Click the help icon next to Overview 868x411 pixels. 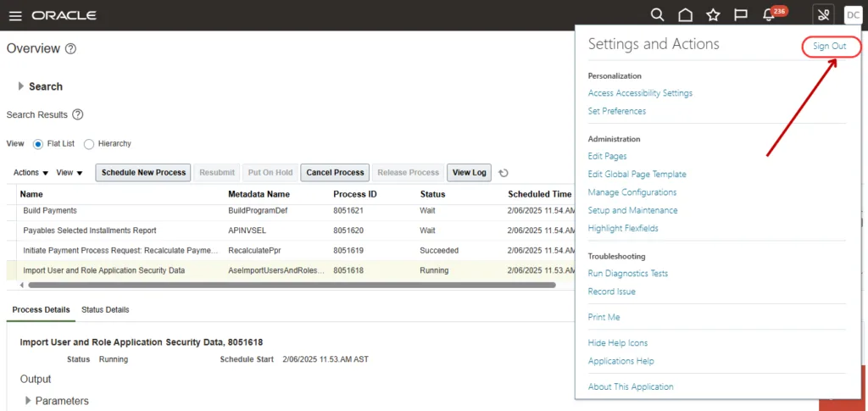71,49
